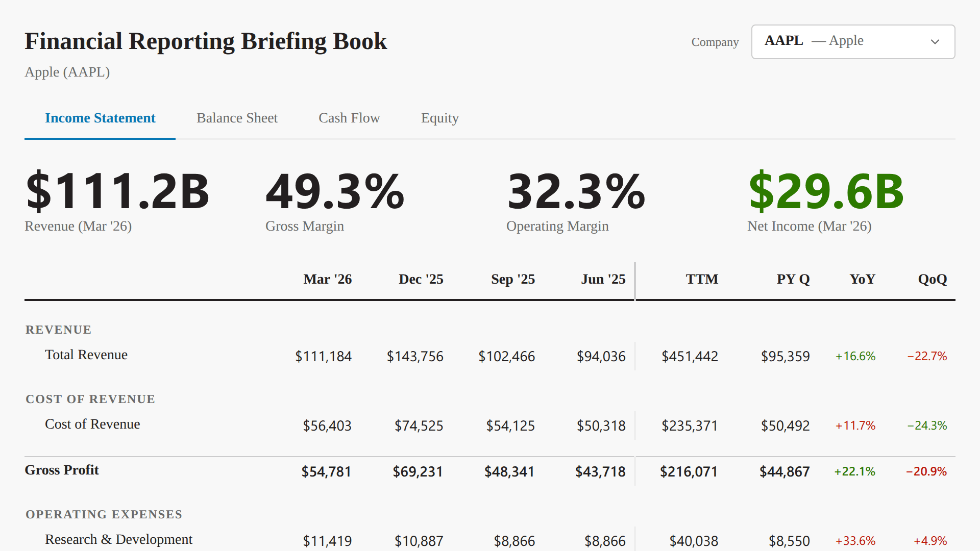
Task: Select the Cost of Revenue row label
Action: [92, 424]
